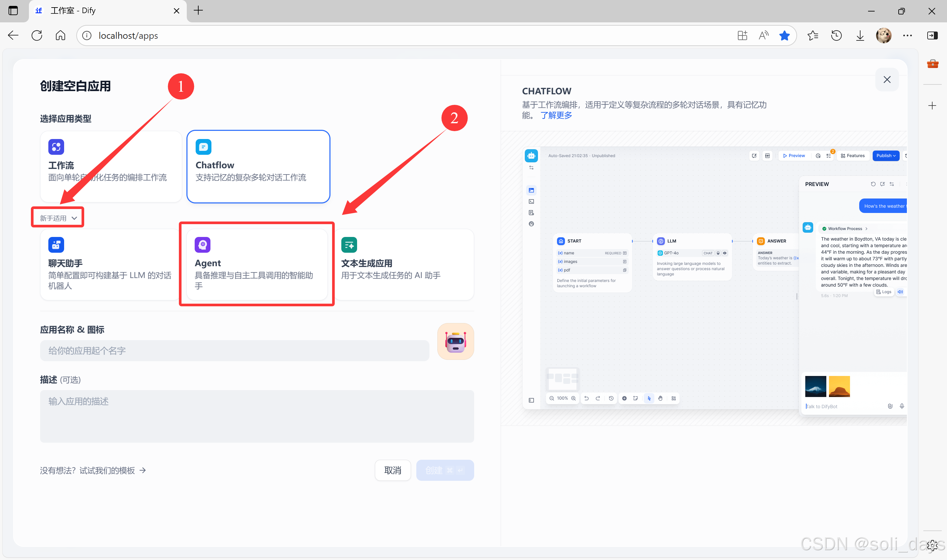Change the robot app icon
Screen dimensions: 947x560
pyautogui.click(x=455, y=341)
